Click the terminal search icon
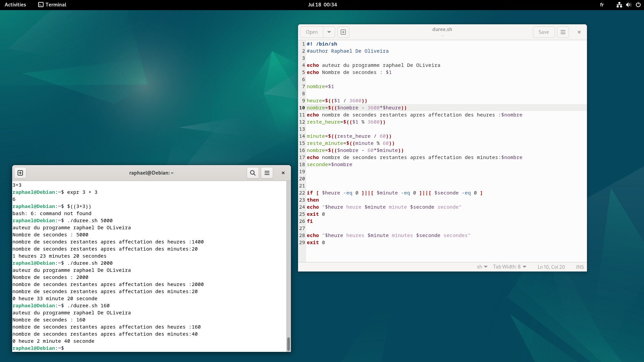644x362 pixels. (x=252, y=173)
